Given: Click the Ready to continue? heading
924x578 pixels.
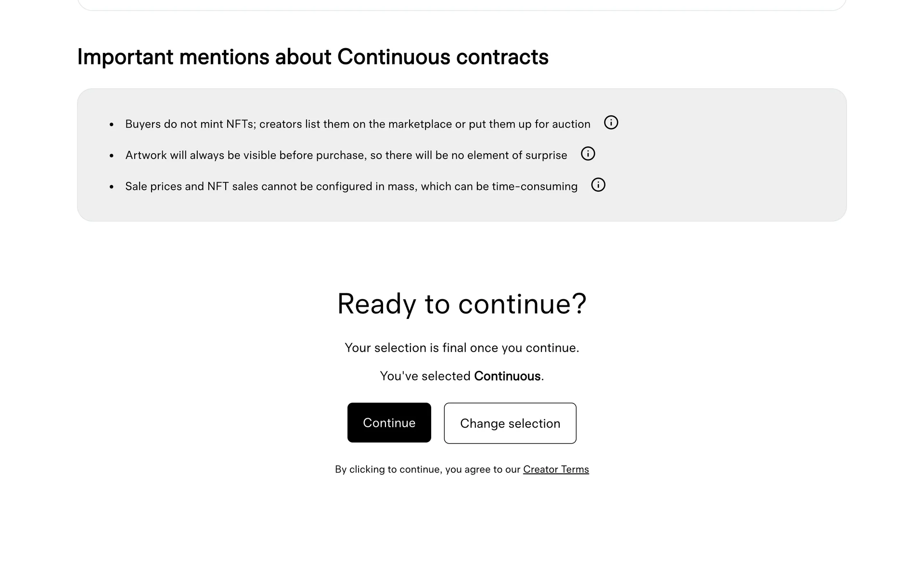Looking at the screenshot, I should (462, 304).
